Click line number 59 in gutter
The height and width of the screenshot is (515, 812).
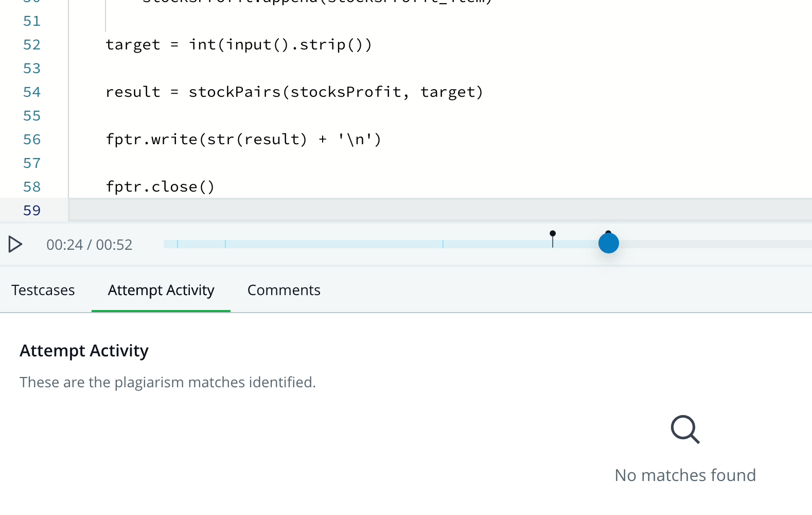(x=32, y=211)
